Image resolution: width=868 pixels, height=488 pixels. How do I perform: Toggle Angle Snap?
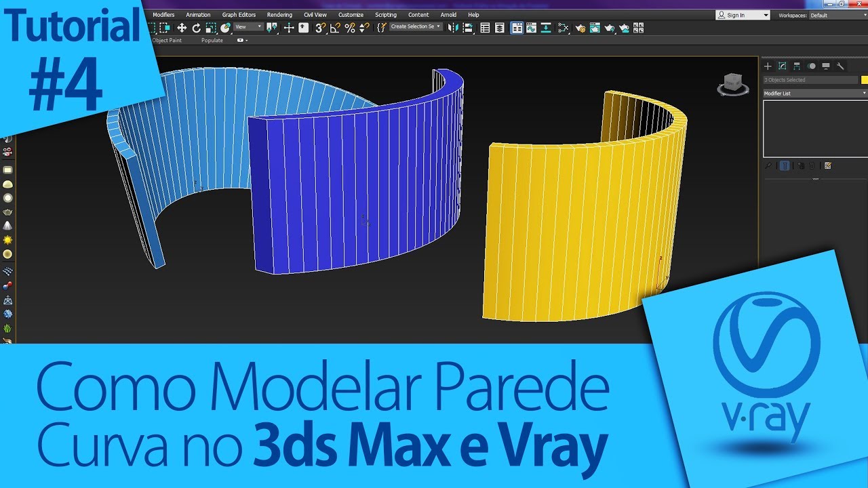(x=336, y=28)
